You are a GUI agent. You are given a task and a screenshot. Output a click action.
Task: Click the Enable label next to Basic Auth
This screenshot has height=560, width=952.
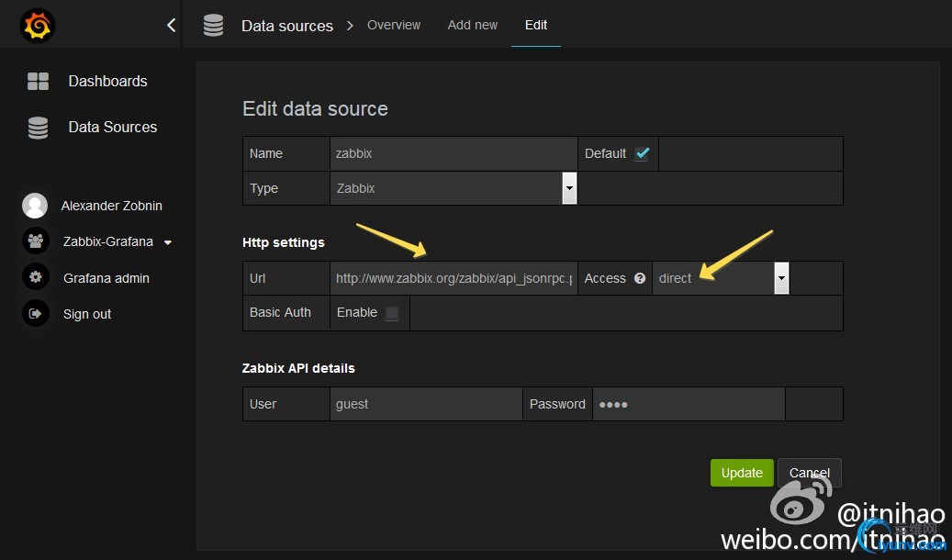357,312
